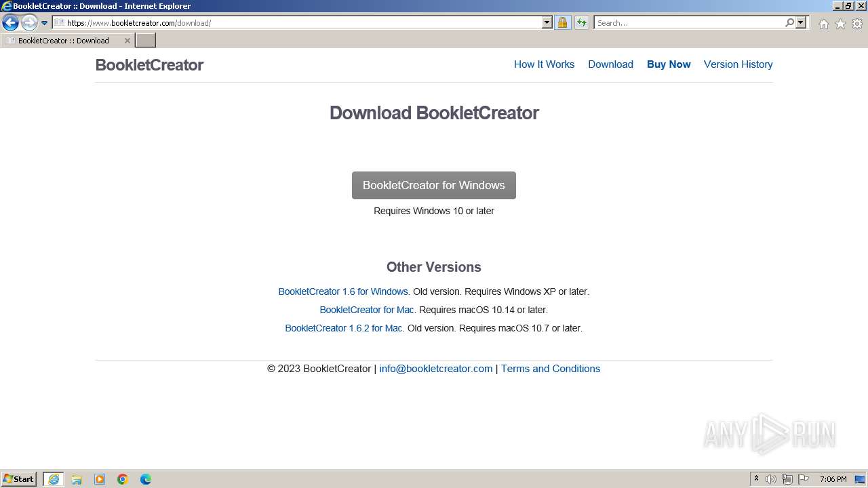This screenshot has height=488, width=868.
Task: Click the browser Search box
Action: (689, 22)
